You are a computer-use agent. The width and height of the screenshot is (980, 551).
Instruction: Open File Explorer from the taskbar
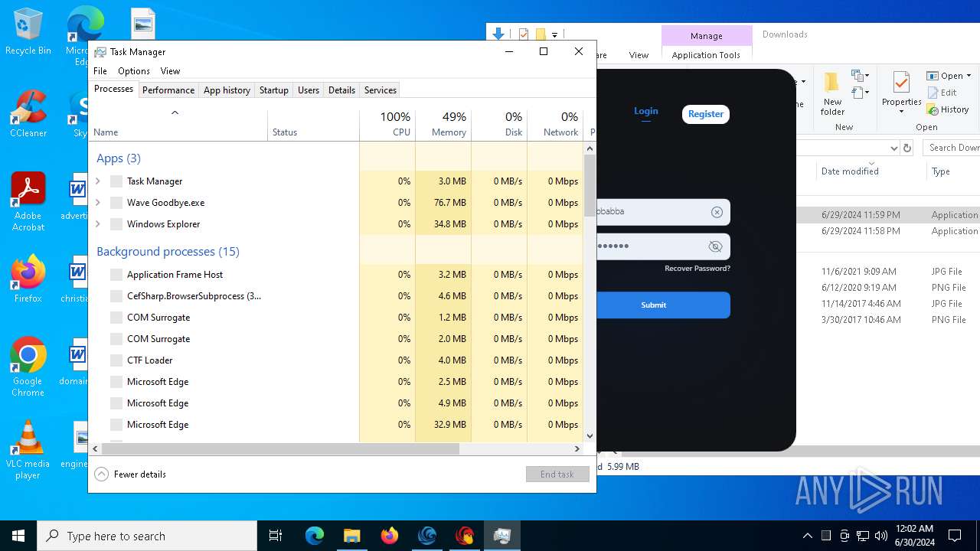[x=351, y=536]
